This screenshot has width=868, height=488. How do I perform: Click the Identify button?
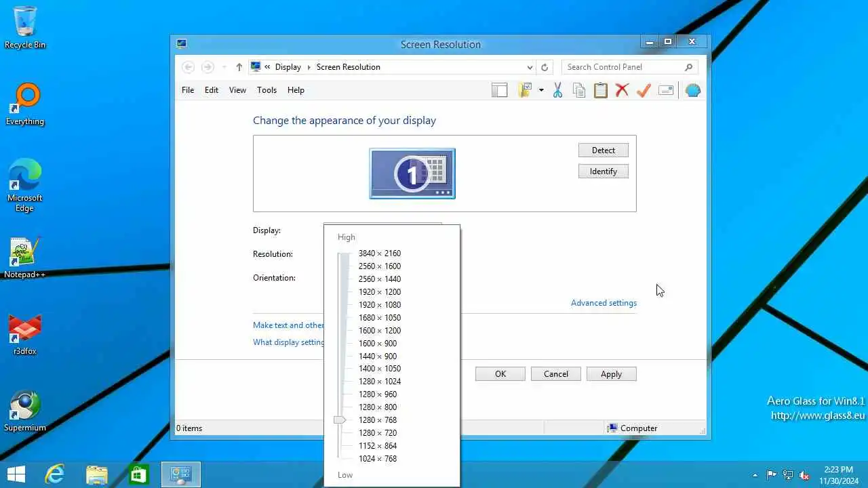coord(604,171)
